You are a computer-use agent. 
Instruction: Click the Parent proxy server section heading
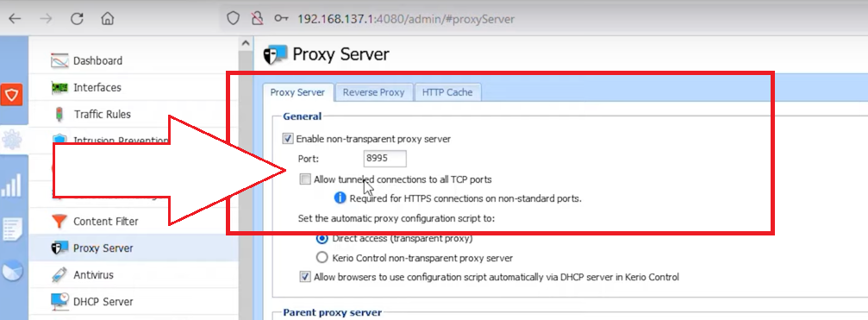(x=333, y=312)
